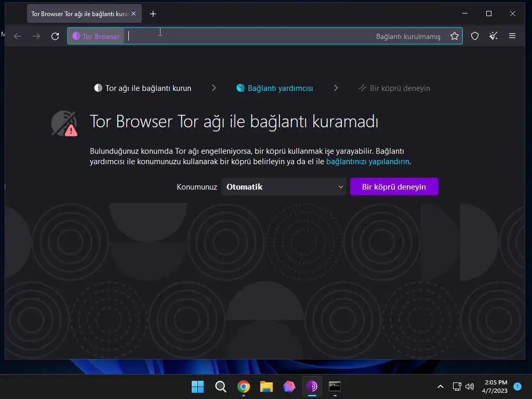Viewport: 532px width, 399px height.
Task: Click the New Identity broom icon
Action: pos(494,36)
